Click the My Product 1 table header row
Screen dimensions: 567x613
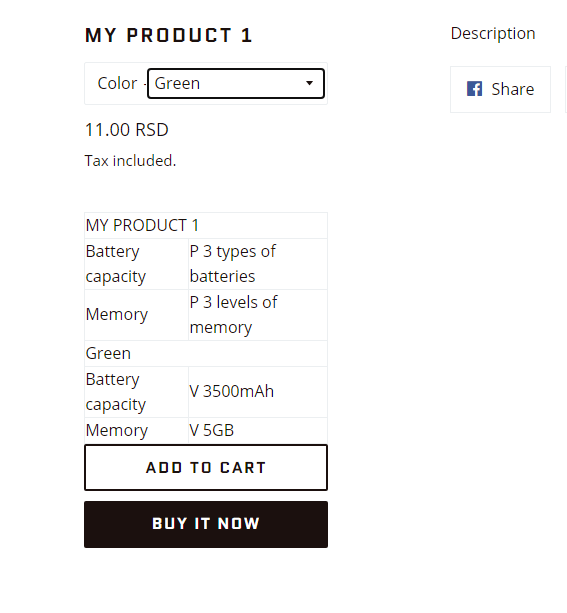[206, 226]
